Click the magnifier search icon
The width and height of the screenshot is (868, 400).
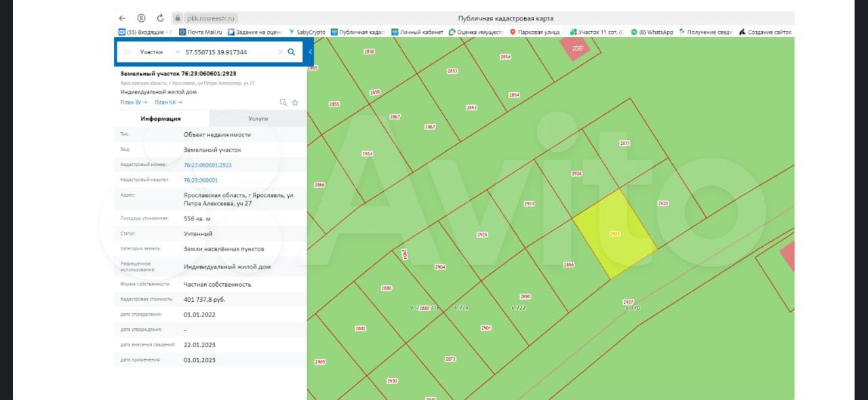pos(291,52)
